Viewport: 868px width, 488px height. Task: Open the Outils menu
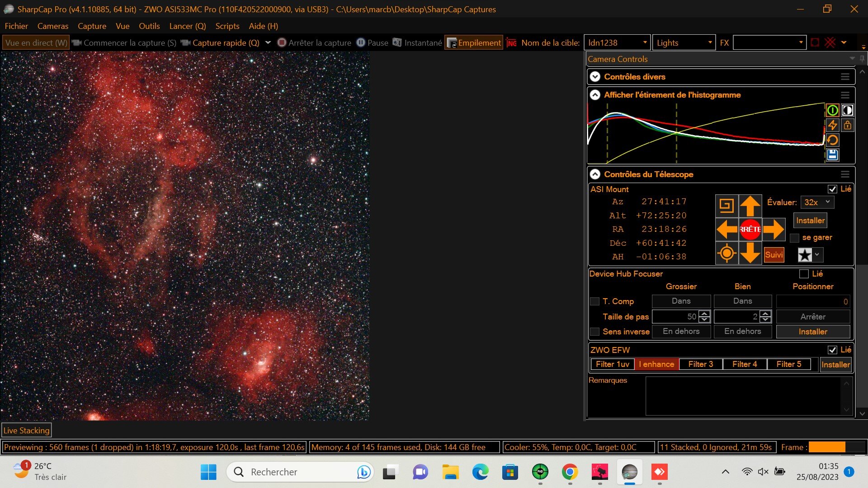point(149,26)
